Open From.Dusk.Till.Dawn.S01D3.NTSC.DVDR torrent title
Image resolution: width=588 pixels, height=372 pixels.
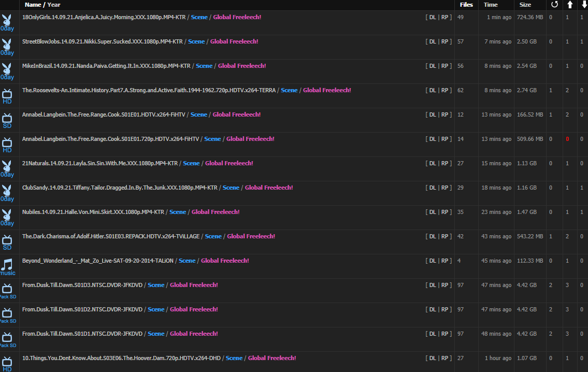point(82,285)
